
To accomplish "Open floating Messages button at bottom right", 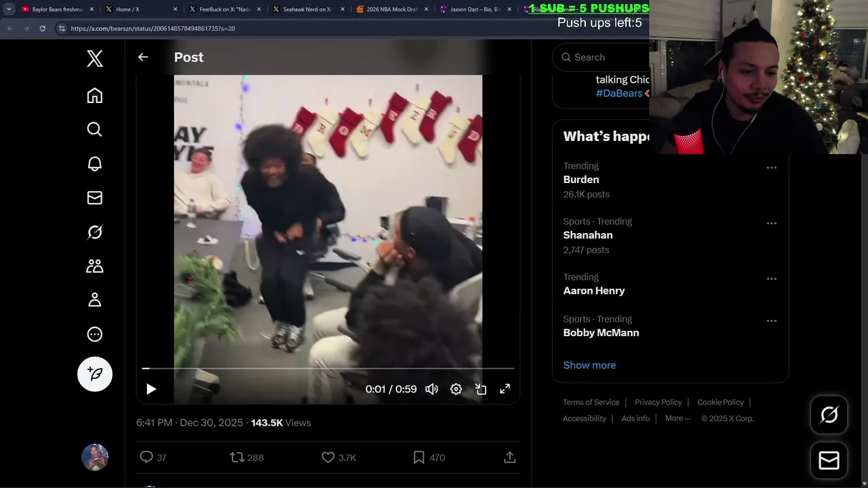I will [x=829, y=461].
